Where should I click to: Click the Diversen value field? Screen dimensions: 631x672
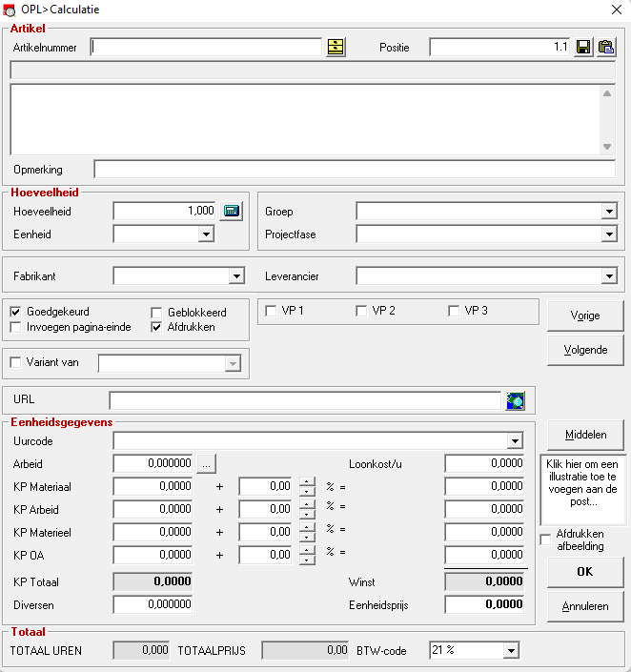click(x=153, y=604)
